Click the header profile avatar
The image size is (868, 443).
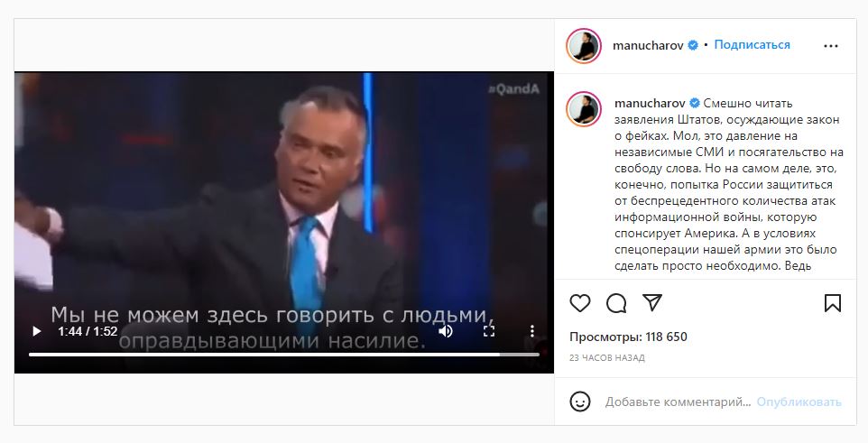click(584, 46)
